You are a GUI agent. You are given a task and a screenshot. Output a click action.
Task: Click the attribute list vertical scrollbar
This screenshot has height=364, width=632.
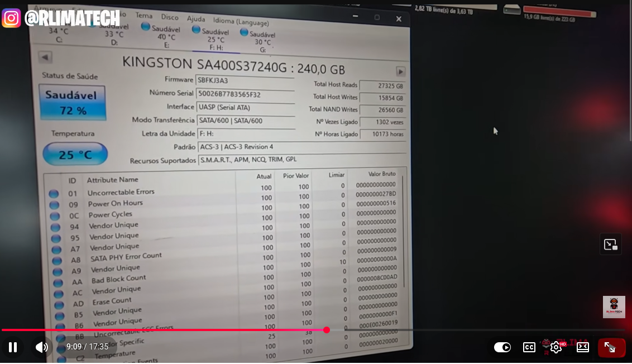coord(404,232)
